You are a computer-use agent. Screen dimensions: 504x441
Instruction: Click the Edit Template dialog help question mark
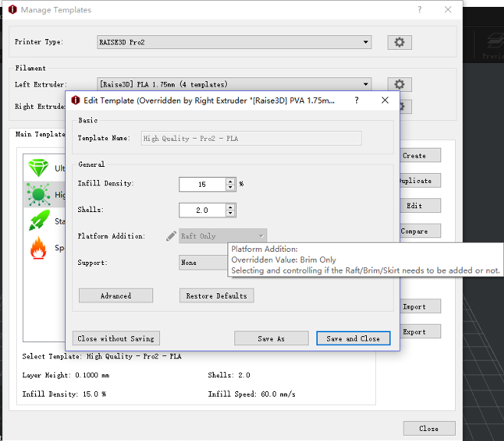(x=356, y=100)
